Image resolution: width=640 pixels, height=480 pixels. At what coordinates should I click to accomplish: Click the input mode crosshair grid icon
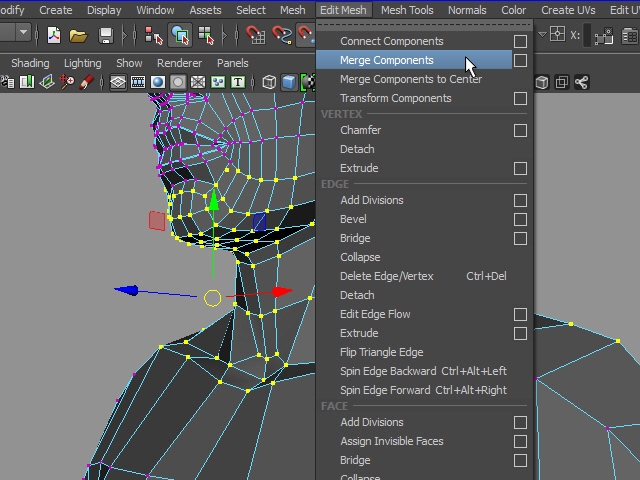558,34
